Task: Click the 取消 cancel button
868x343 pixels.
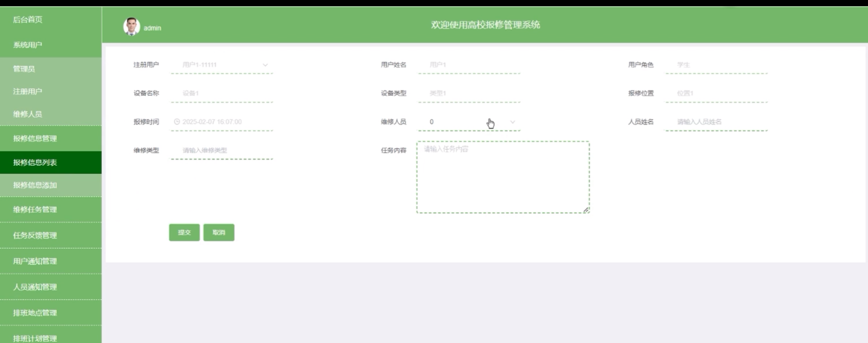Action: [x=219, y=232]
